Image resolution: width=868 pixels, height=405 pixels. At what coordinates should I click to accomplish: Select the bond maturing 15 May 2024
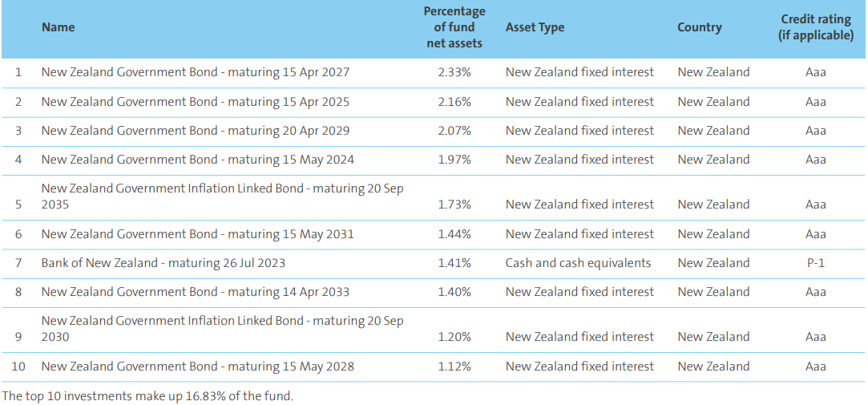click(197, 160)
